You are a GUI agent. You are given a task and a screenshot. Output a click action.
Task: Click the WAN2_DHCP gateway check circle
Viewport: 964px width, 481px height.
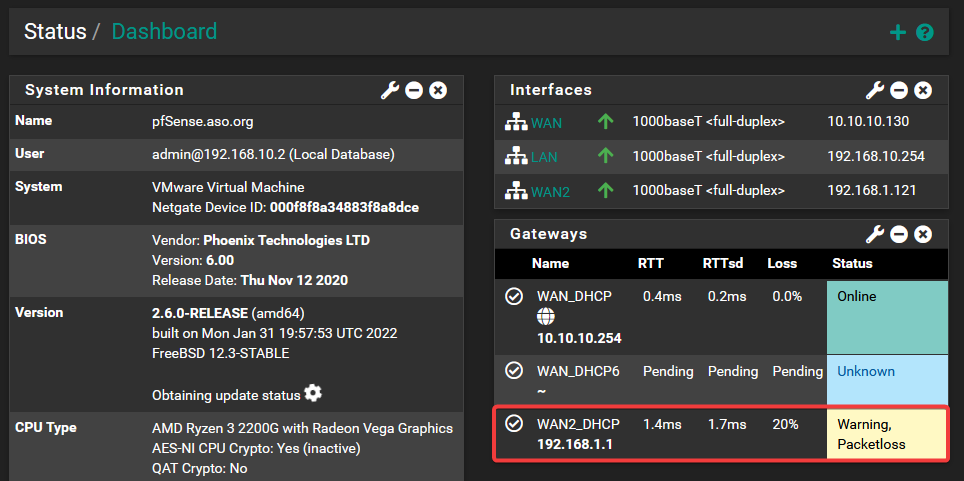(x=514, y=424)
